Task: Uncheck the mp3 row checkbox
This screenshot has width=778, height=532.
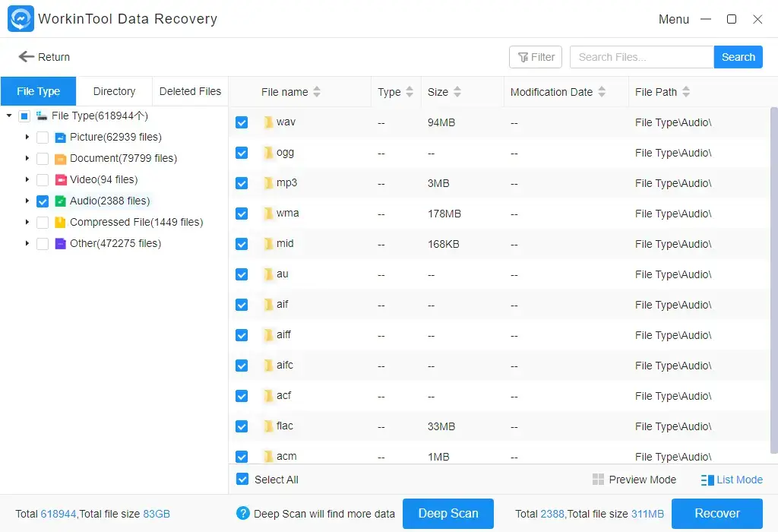Action: pyautogui.click(x=242, y=183)
